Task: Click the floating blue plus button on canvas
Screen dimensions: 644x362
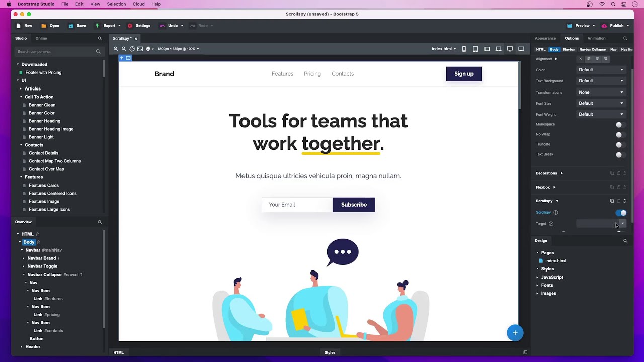Action: pyautogui.click(x=515, y=333)
